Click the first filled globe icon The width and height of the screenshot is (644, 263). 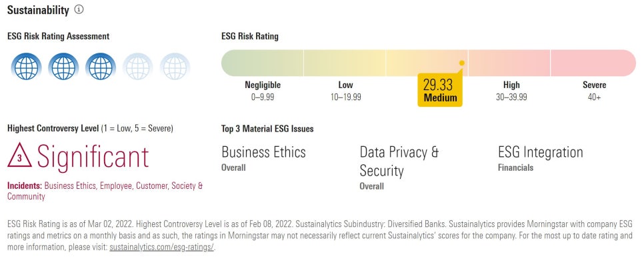point(26,67)
